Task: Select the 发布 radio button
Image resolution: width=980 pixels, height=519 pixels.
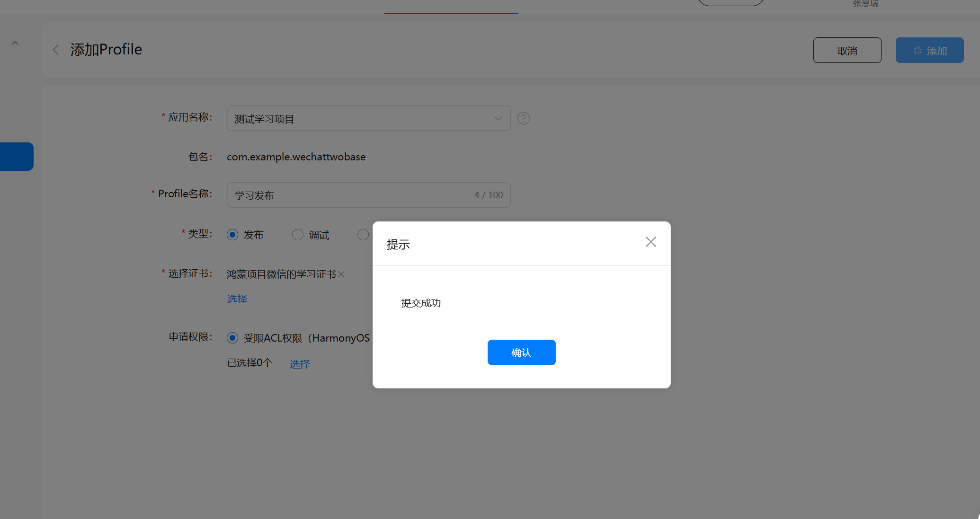Action: coord(232,235)
